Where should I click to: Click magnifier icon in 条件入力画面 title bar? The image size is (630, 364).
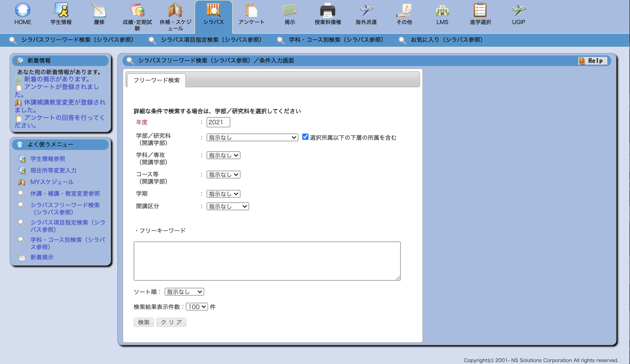click(x=130, y=61)
